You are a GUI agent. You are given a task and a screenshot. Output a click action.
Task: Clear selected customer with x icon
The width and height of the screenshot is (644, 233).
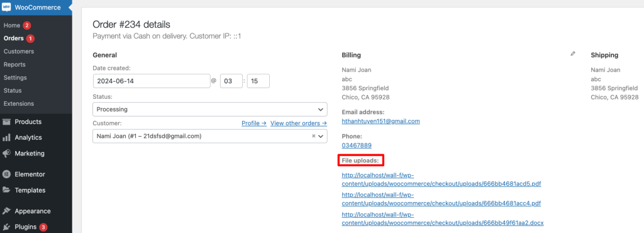click(x=313, y=135)
